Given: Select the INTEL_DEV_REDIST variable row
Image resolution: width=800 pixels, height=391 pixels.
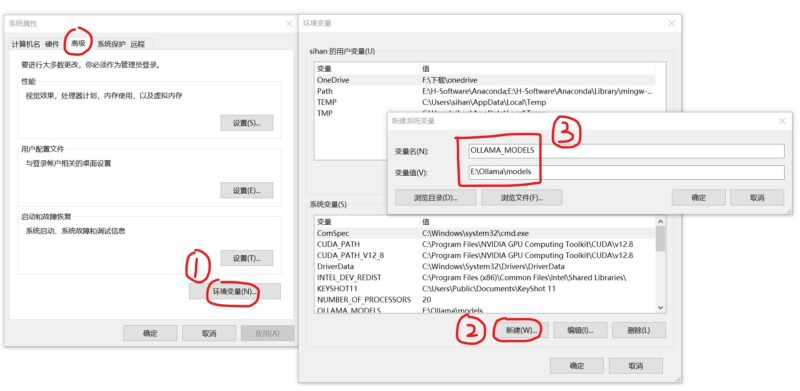Looking at the screenshot, I should [x=485, y=277].
